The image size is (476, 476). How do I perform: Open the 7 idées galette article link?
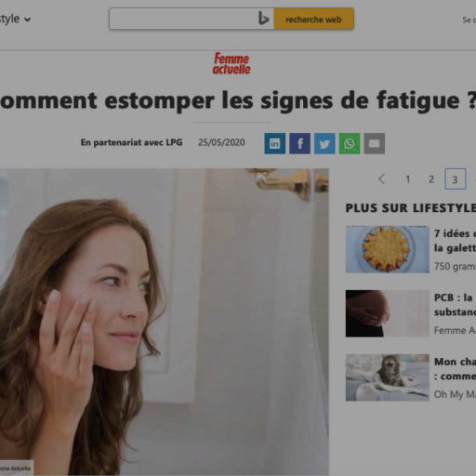[x=455, y=241]
